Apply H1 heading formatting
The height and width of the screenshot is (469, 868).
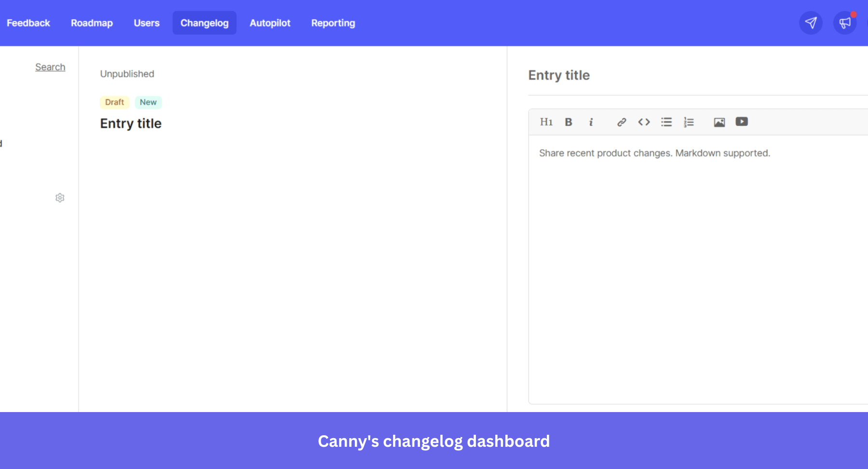546,122
